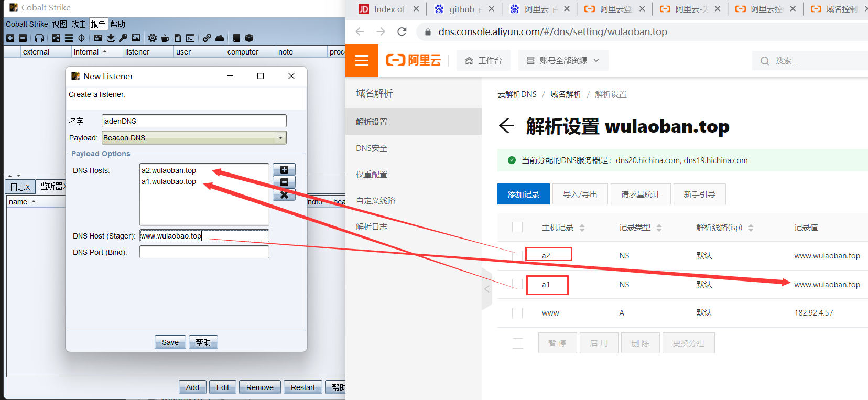
Task: Click the downloads arrow toolbar icon
Action: pyautogui.click(x=111, y=38)
